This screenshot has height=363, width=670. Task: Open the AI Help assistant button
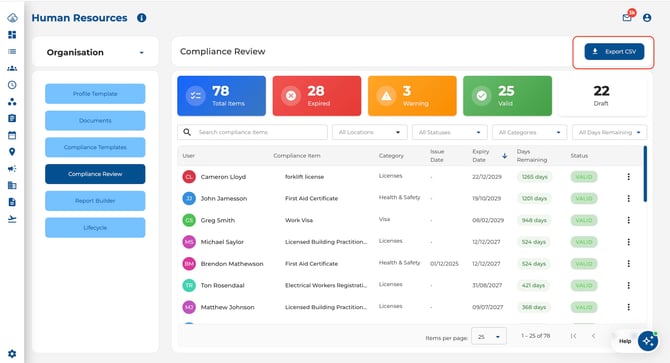tap(648, 341)
